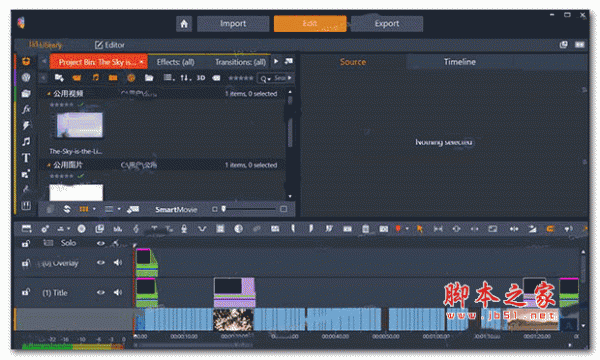Image resolution: width=600 pixels, height=360 pixels.
Task: Click the audio mixer bars icon
Action: pos(117,229)
